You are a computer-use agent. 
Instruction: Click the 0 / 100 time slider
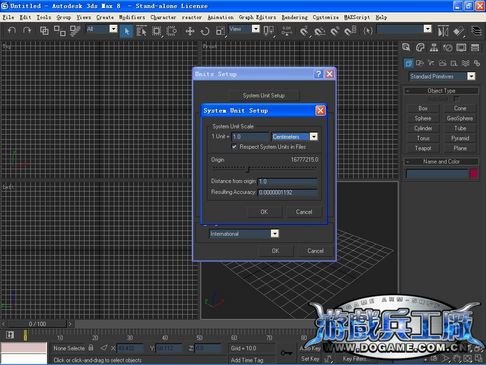(37, 324)
